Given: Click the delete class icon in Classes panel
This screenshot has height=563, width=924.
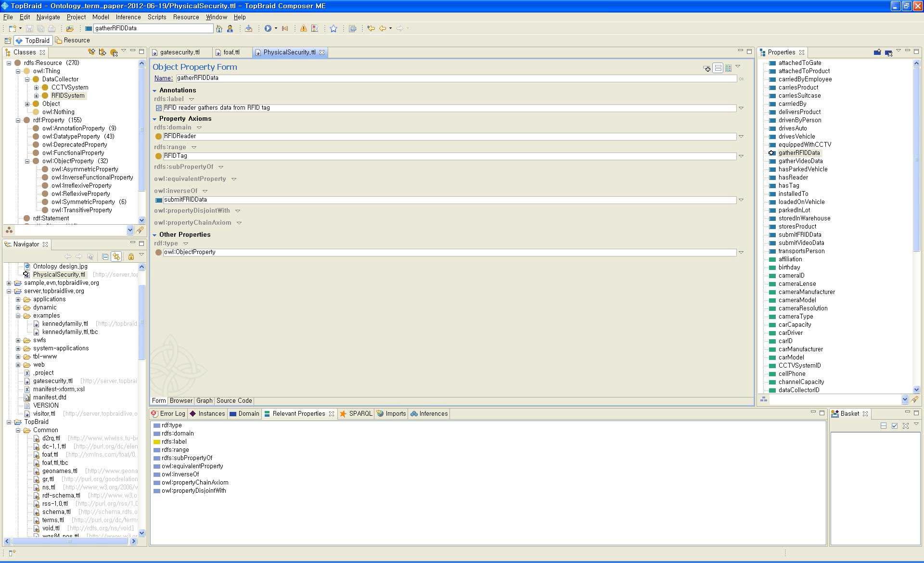Looking at the screenshot, I should 114,52.
